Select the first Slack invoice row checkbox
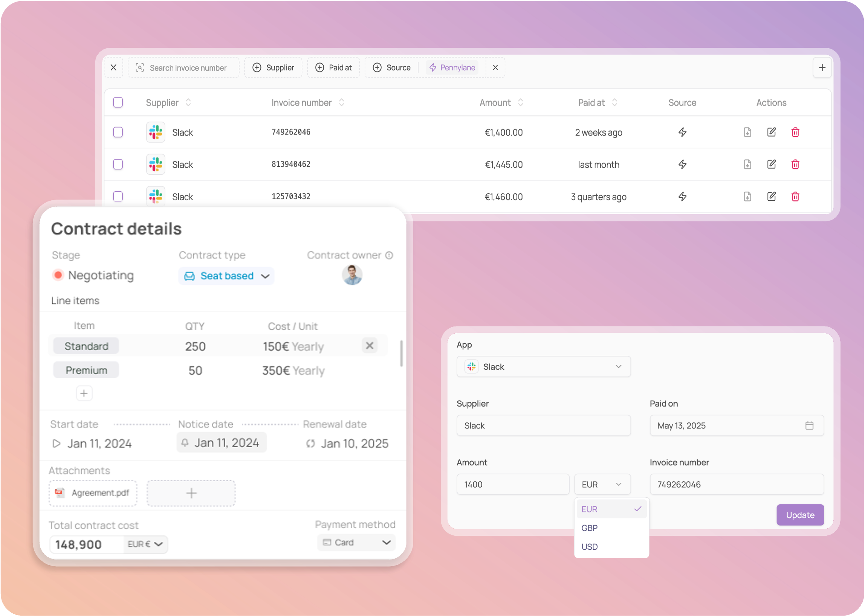The width and height of the screenshot is (865, 616). pos(118,132)
